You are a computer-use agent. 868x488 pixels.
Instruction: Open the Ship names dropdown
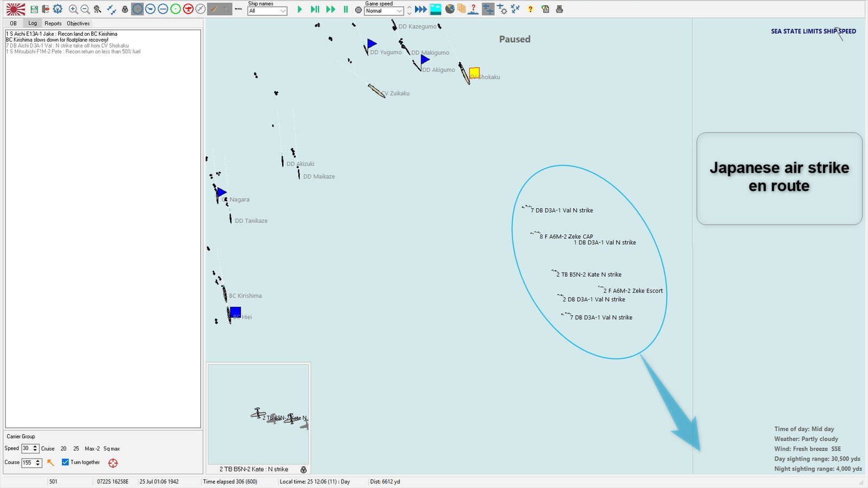267,11
